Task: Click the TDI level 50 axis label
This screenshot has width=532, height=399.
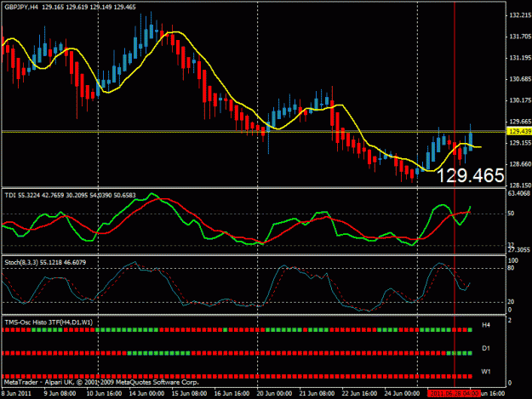Action: click(x=511, y=214)
